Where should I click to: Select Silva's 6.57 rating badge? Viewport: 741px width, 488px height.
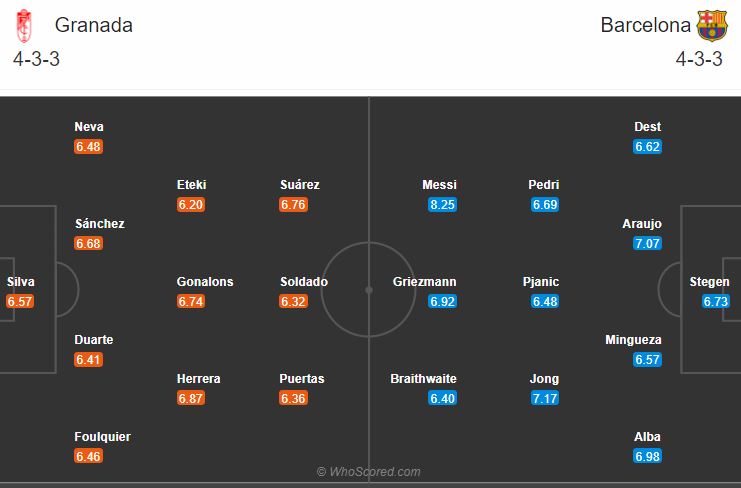(20, 301)
